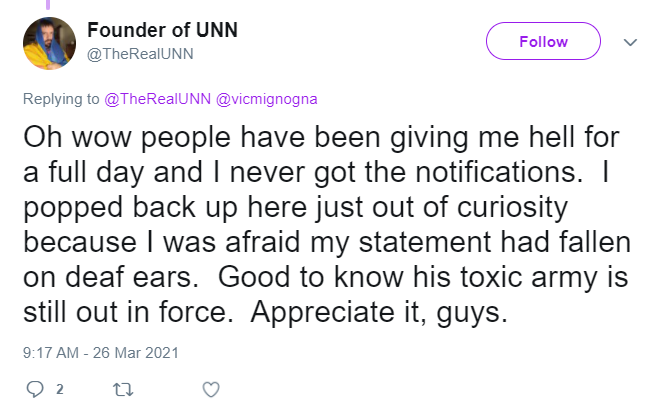
Task: Click the sentence Appreciate it, guys.
Action: 379,313
